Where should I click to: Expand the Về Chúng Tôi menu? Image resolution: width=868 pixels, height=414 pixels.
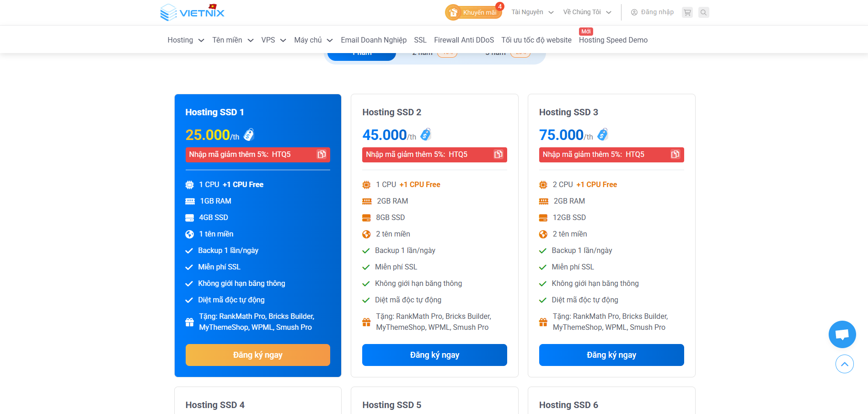pos(587,12)
